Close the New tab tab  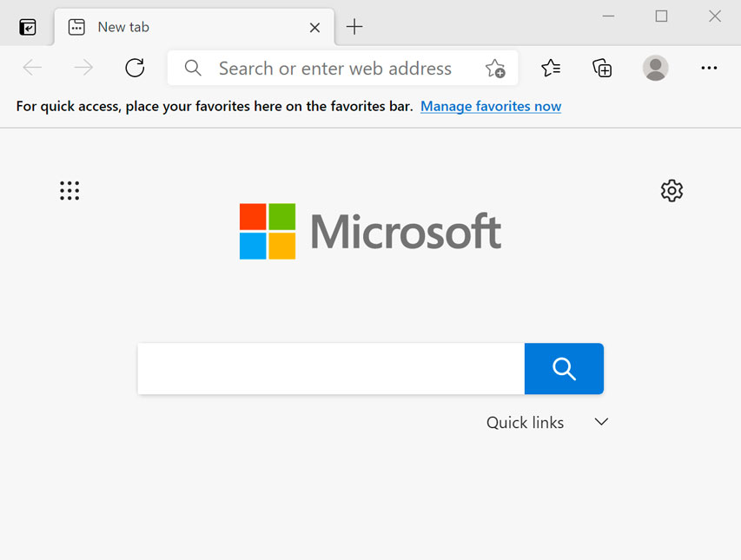(x=314, y=27)
